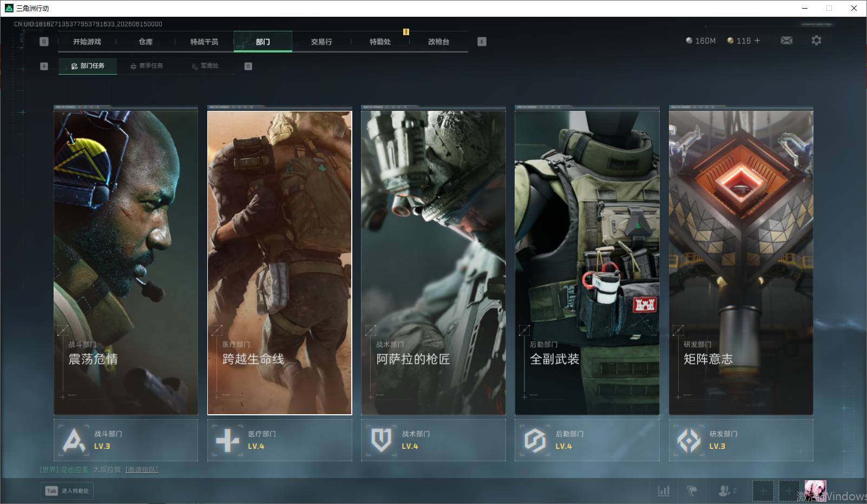Switch to the 开始游戏 tab
The height and width of the screenshot is (504, 867).
coord(87,42)
